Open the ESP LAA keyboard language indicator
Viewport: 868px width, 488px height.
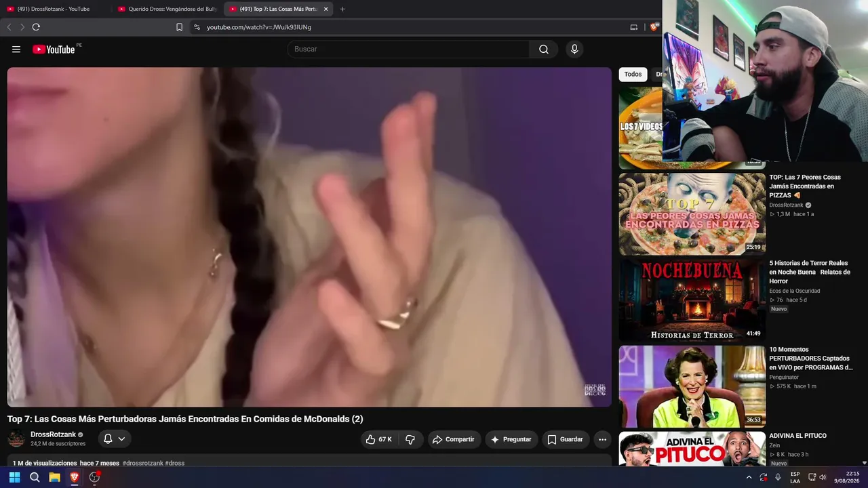(795, 477)
